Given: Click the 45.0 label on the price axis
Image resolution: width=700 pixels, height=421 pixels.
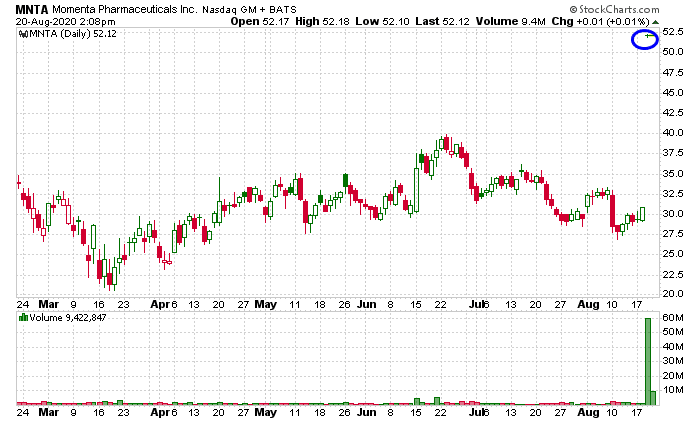Looking at the screenshot, I should point(673,92).
